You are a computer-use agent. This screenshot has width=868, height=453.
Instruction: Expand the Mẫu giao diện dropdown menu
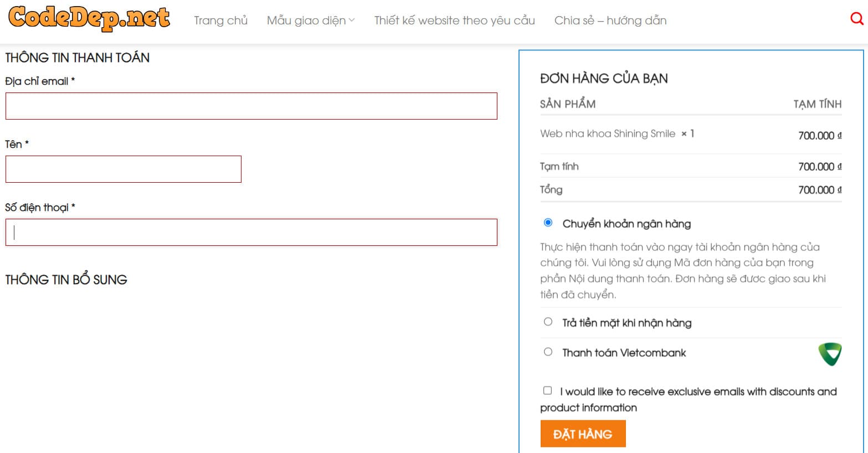(310, 20)
